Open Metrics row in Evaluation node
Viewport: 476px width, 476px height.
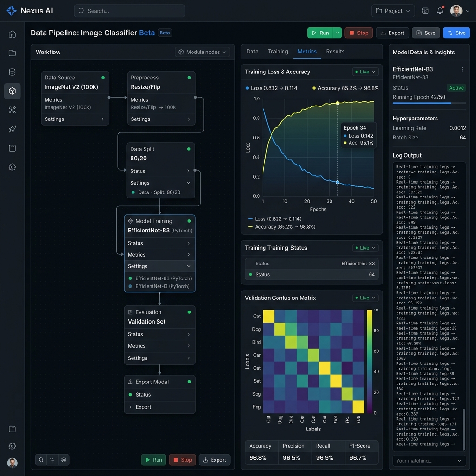pos(160,346)
